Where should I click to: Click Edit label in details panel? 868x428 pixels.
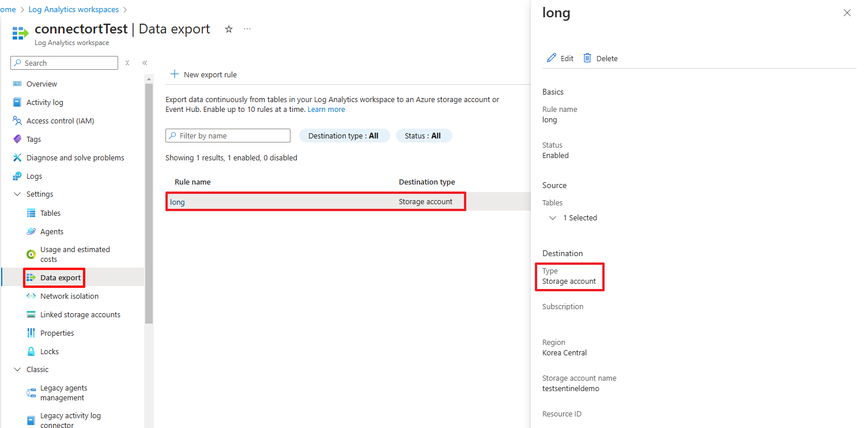tap(567, 58)
